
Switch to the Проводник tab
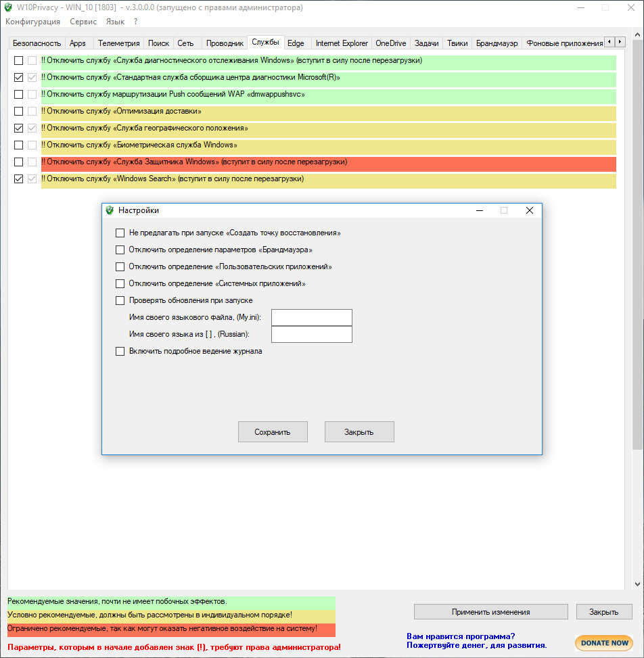[225, 43]
